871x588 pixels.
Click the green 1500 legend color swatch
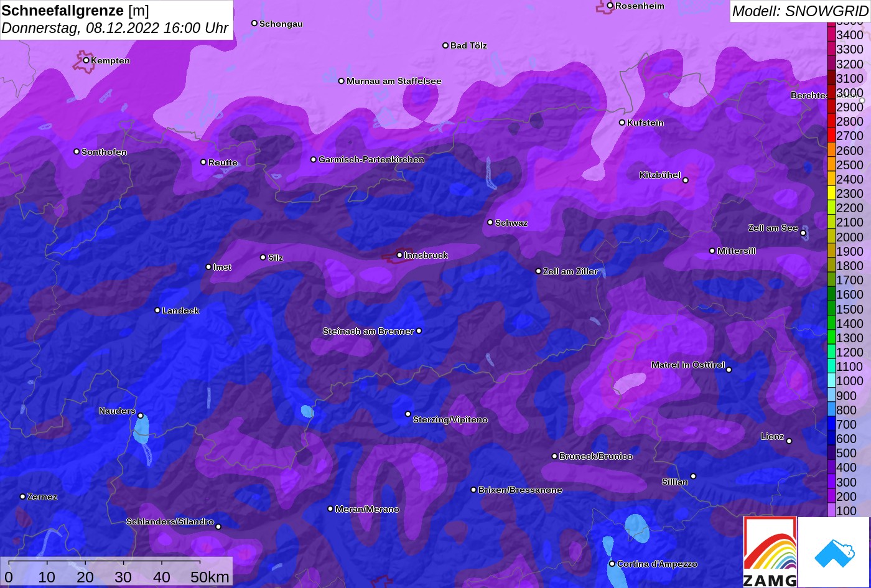coord(831,309)
